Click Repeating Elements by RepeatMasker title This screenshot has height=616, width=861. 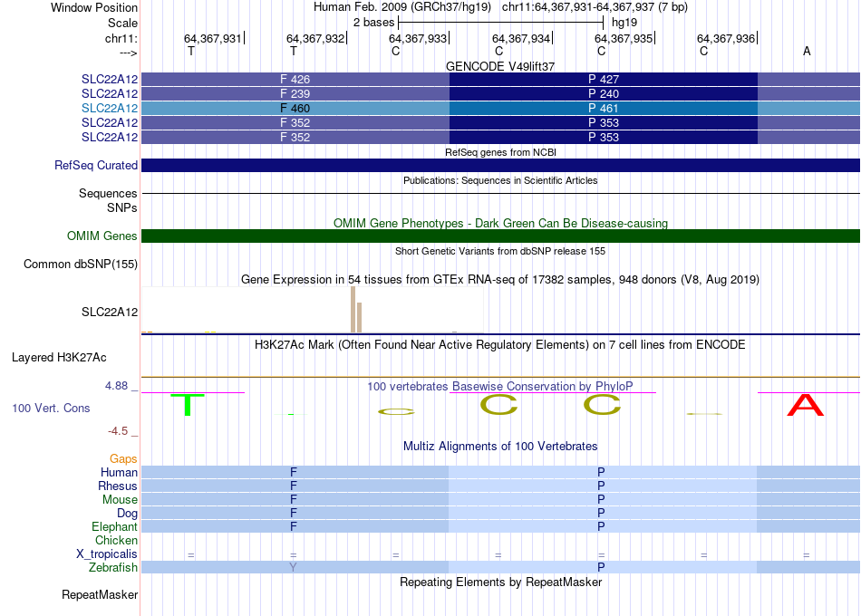[x=500, y=582]
